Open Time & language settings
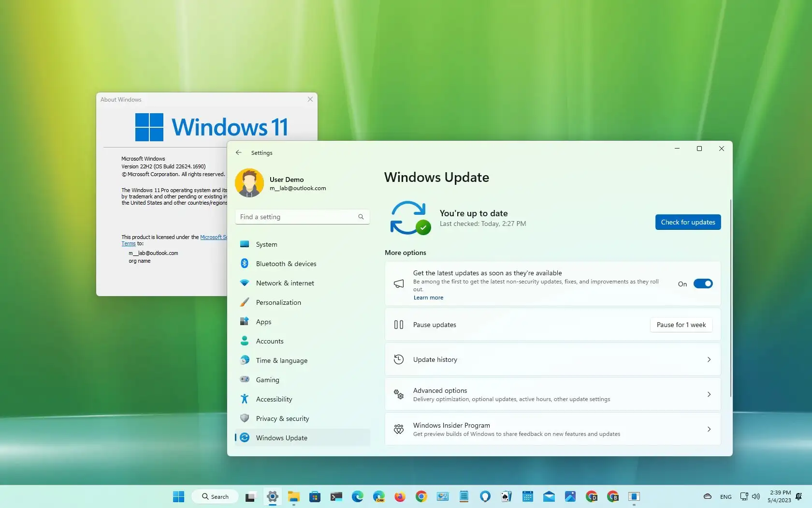 point(282,360)
